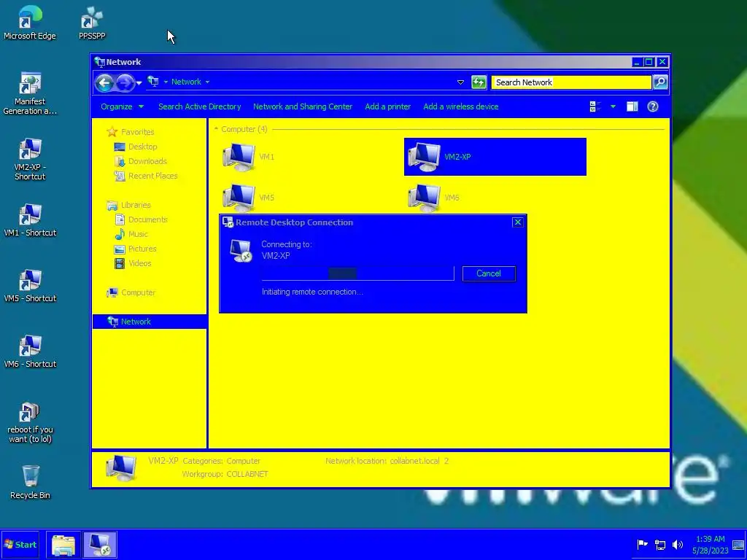Open the Microsoft Edge desktop shortcut
This screenshot has width=747, height=560.
(29, 23)
